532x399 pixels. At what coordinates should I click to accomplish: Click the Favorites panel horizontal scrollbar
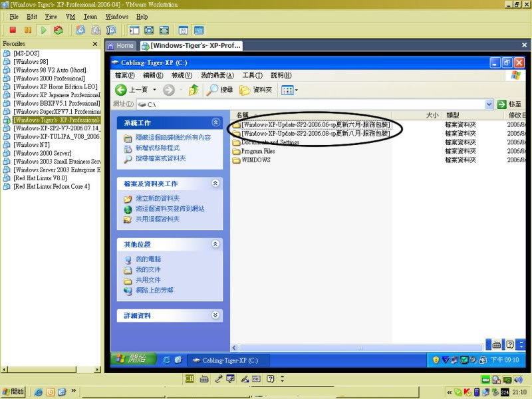click(x=51, y=369)
